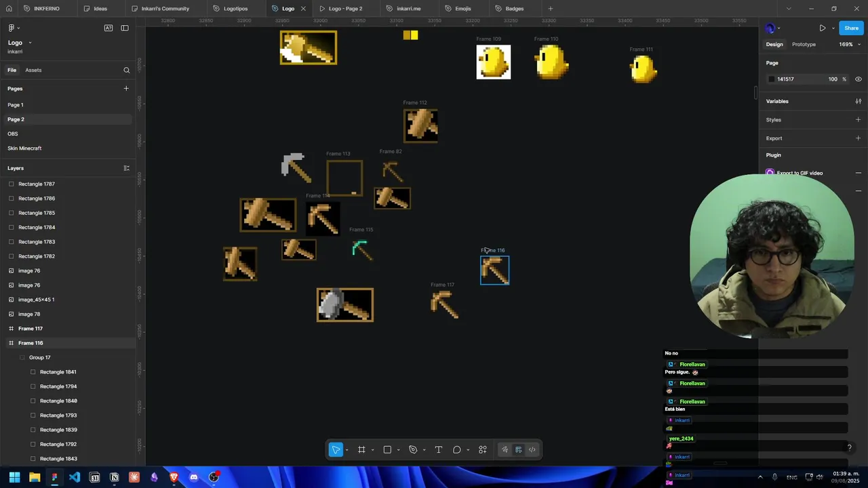Open Visual Studio Code from taskbar

click(x=75, y=477)
